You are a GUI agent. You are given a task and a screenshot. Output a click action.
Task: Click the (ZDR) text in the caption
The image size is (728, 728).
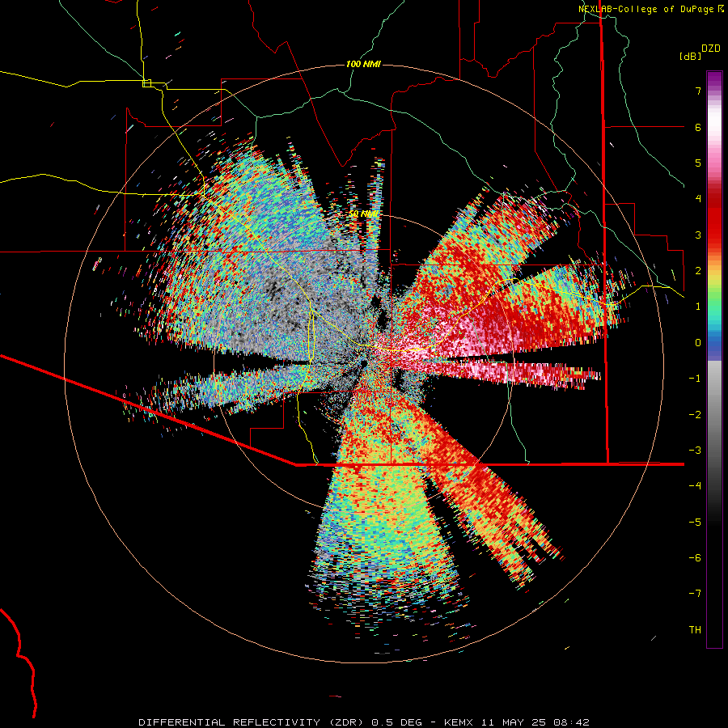[347, 722]
